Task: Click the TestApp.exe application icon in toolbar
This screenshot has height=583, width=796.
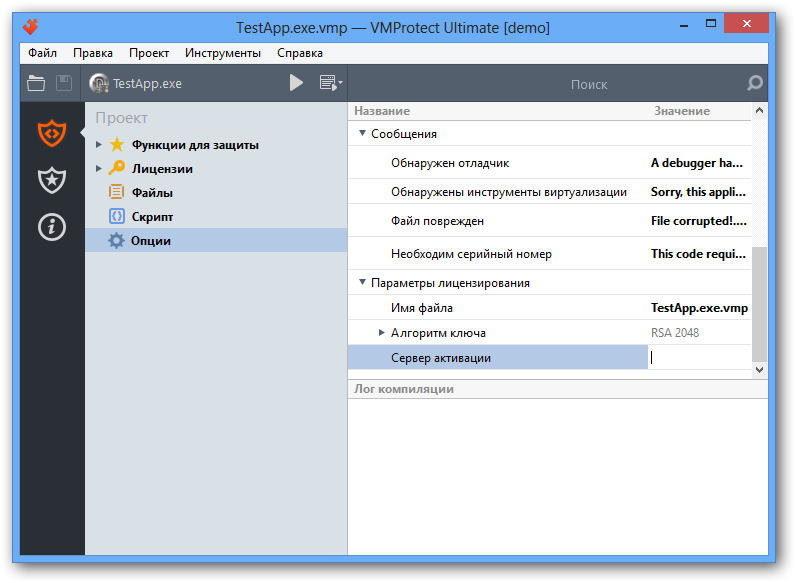Action: pyautogui.click(x=98, y=83)
